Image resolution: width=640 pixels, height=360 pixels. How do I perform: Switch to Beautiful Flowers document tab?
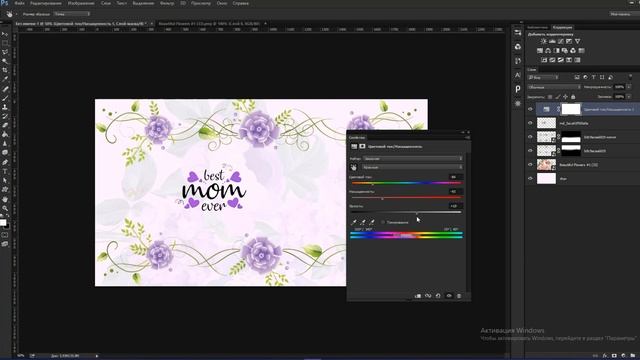pyautogui.click(x=209, y=24)
